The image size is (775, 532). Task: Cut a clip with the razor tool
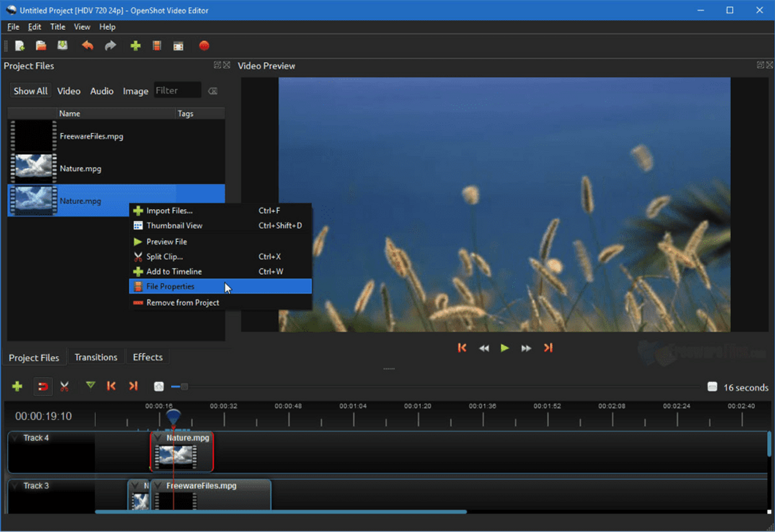pyautogui.click(x=64, y=386)
